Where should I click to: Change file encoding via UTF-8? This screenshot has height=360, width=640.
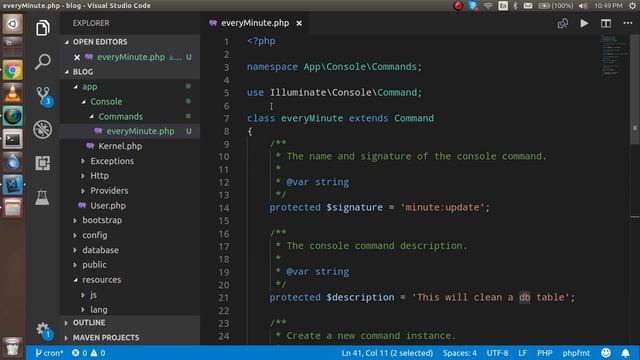(x=497, y=353)
